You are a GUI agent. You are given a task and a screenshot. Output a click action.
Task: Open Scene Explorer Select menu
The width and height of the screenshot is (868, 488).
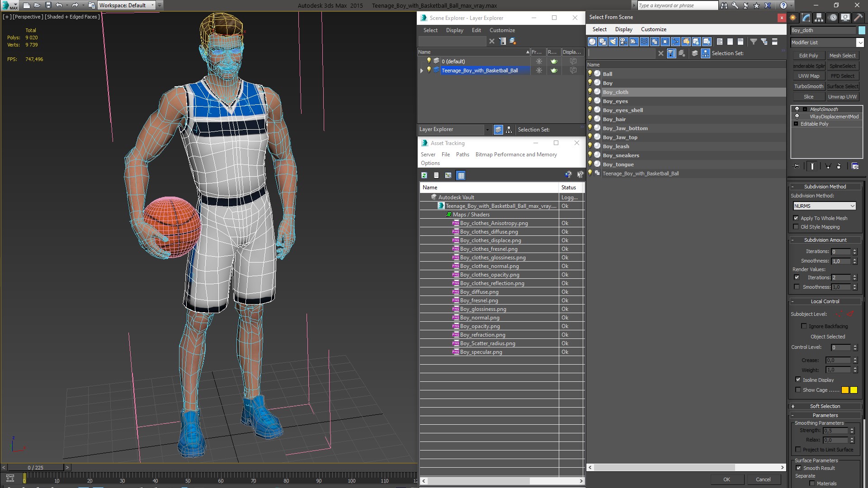430,30
